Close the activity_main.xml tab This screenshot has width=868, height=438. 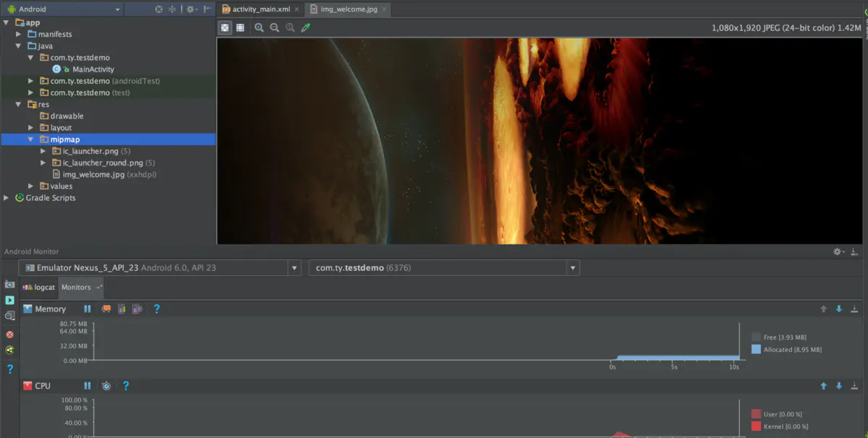pos(297,9)
